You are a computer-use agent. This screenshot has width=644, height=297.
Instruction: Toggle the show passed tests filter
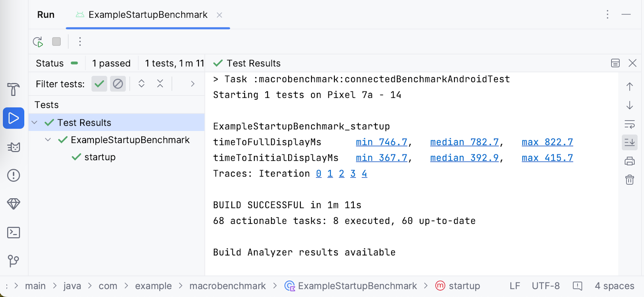[x=99, y=84]
